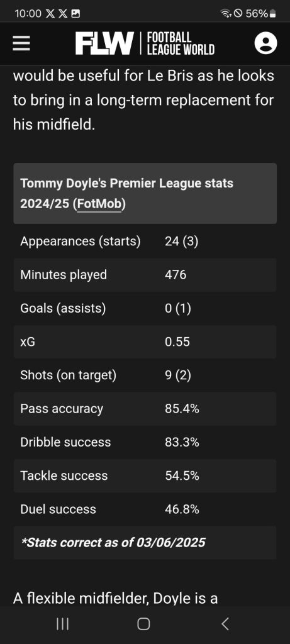The height and width of the screenshot is (644, 290).
Task: Tap the Pass accuracy 85.4% row
Action: pos(145,409)
